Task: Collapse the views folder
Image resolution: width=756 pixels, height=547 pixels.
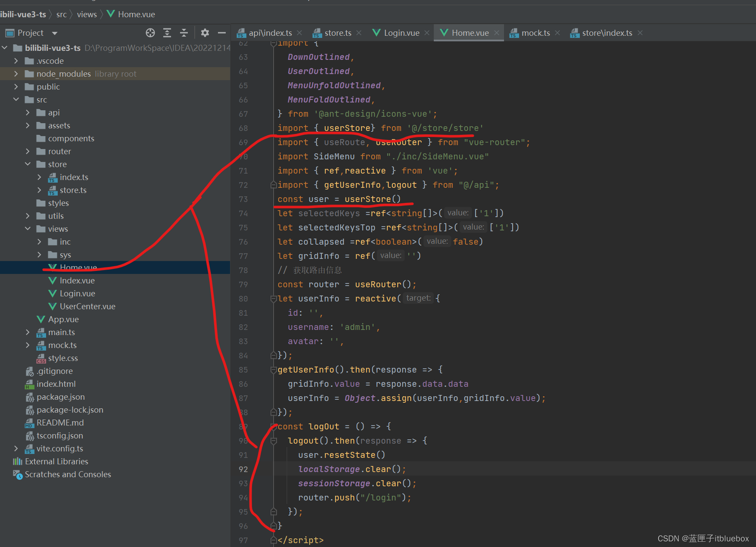Action: click(28, 229)
